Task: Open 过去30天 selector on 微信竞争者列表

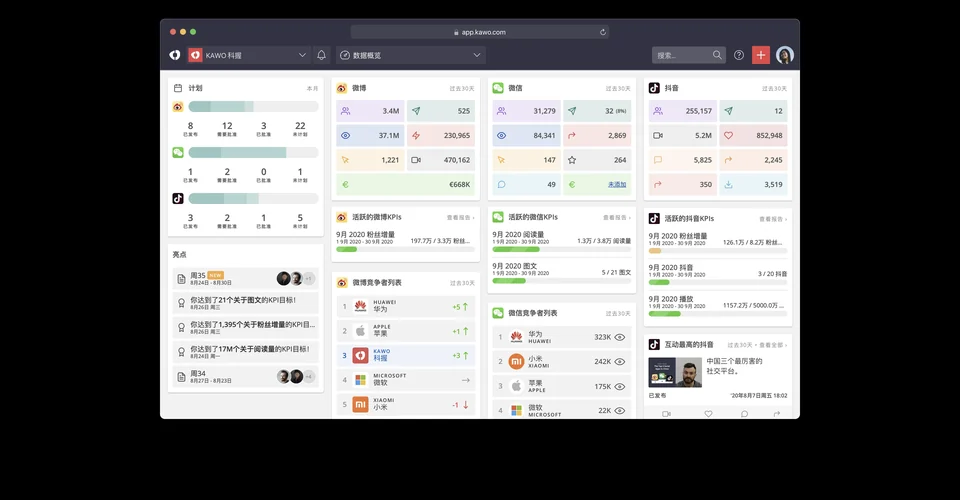Action: [x=618, y=313]
